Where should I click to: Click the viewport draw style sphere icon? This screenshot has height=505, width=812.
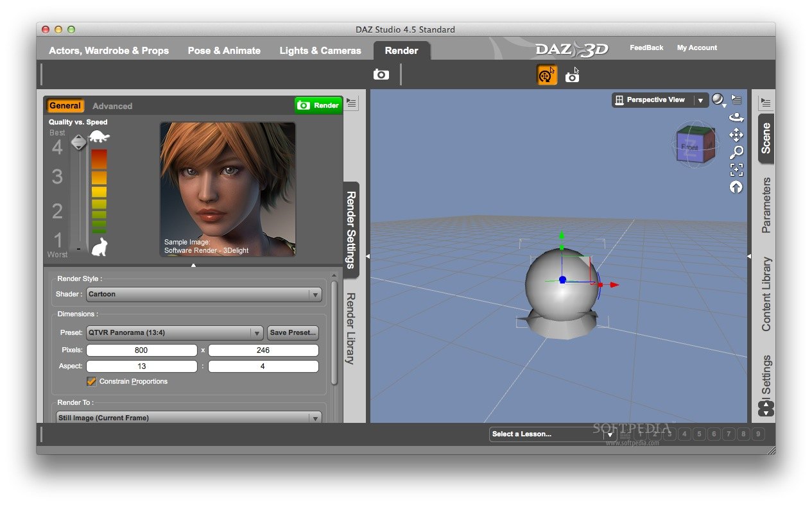coord(718,99)
